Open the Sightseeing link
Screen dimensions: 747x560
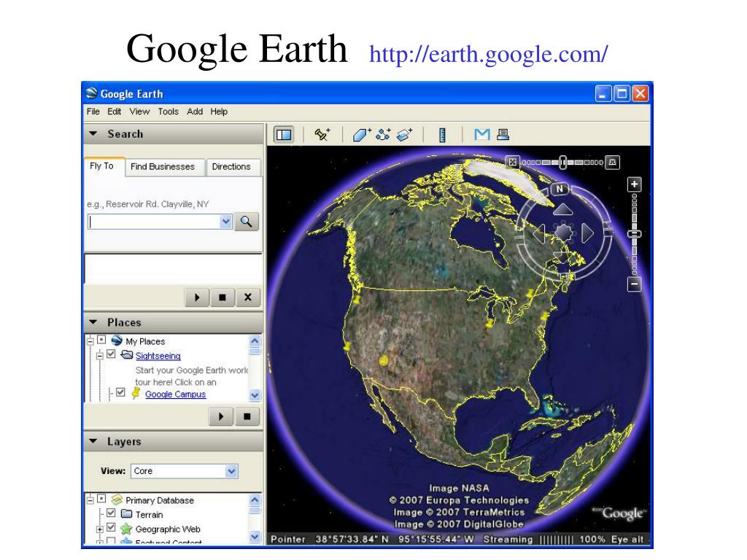tap(158, 356)
